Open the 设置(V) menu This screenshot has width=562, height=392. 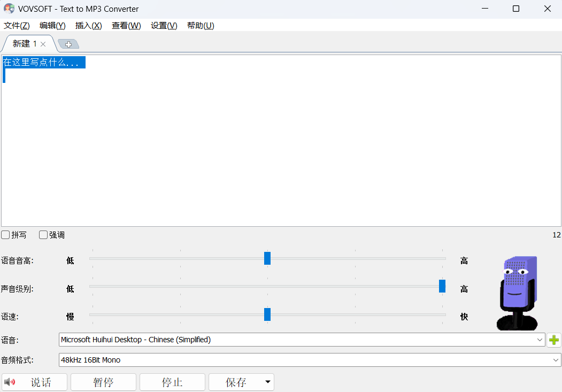click(x=164, y=26)
